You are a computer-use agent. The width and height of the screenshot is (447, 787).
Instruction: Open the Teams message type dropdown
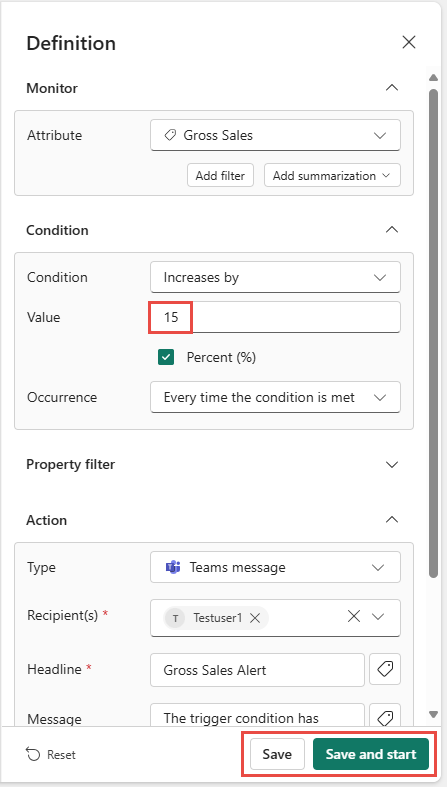click(x=275, y=567)
